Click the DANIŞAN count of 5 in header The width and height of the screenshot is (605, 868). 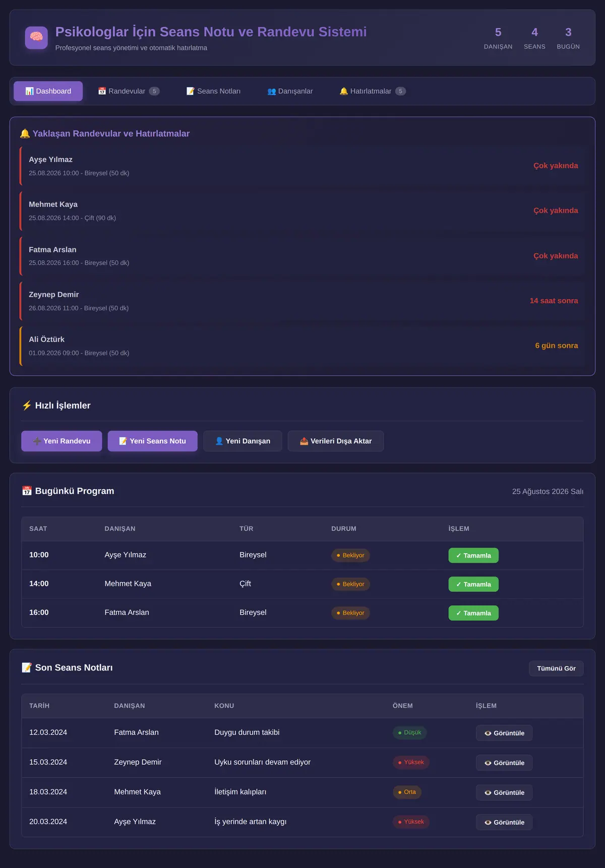498,32
